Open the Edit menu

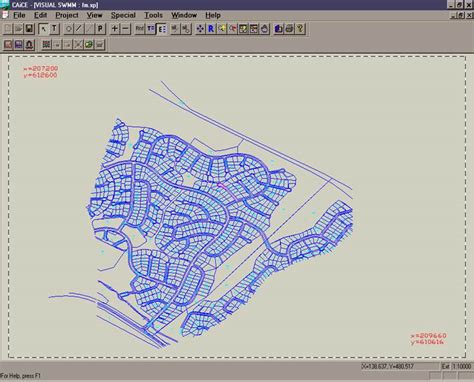pos(40,15)
